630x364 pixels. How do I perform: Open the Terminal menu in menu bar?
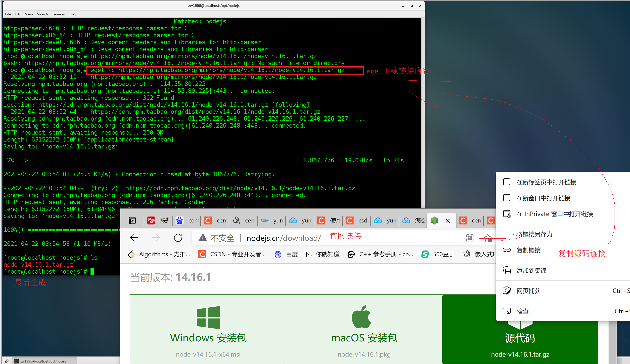pyautogui.click(x=58, y=14)
